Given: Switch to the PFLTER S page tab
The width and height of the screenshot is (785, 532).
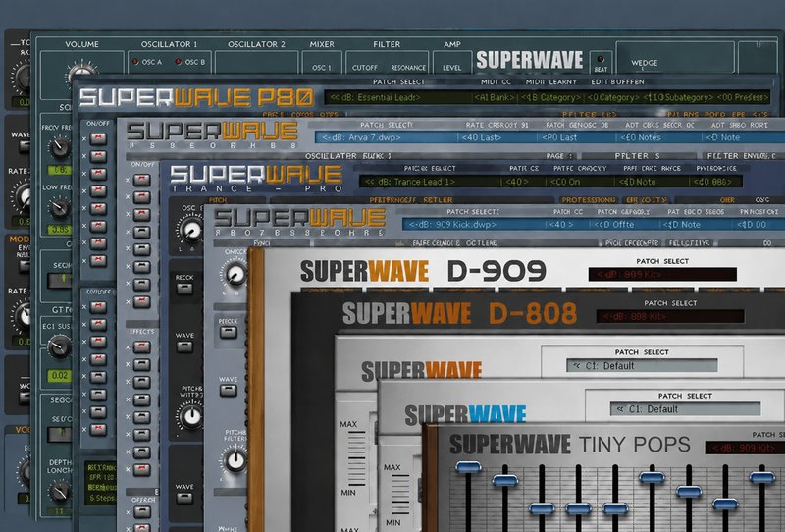Looking at the screenshot, I should point(637,156).
